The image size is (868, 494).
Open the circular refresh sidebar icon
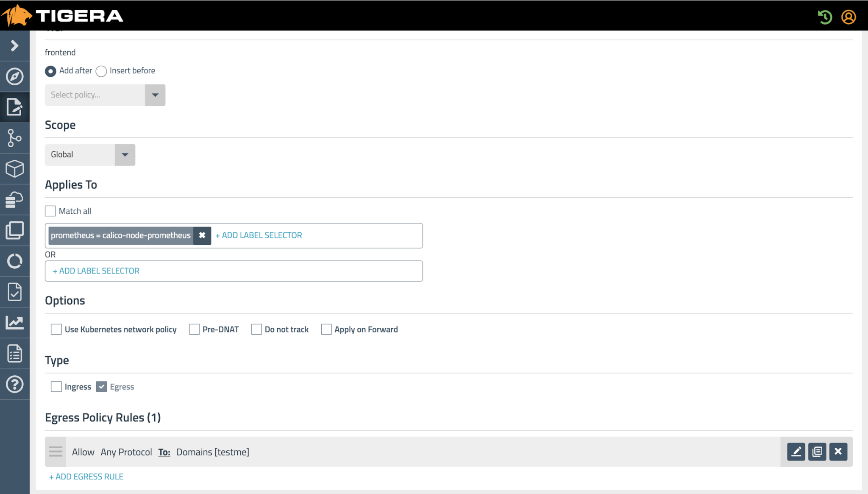[x=15, y=261]
